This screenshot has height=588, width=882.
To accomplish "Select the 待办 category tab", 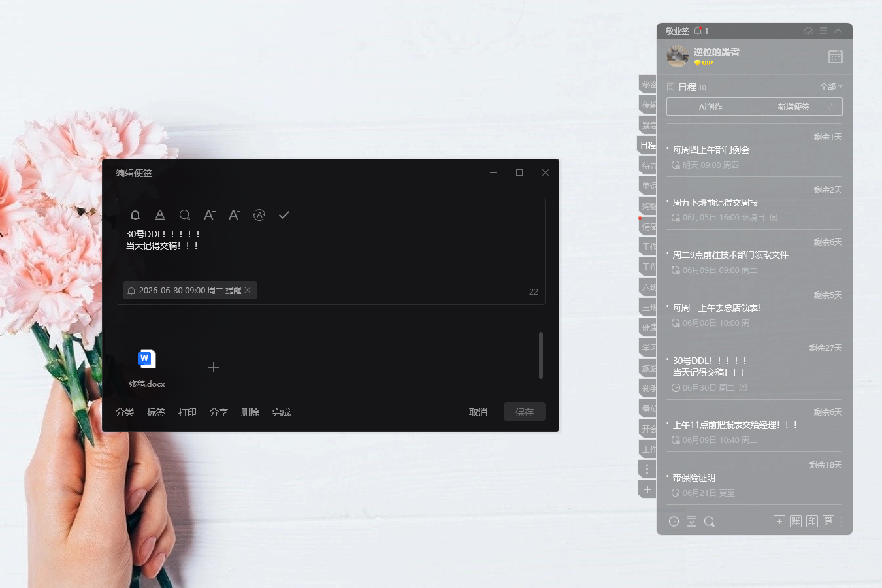I will point(648,165).
